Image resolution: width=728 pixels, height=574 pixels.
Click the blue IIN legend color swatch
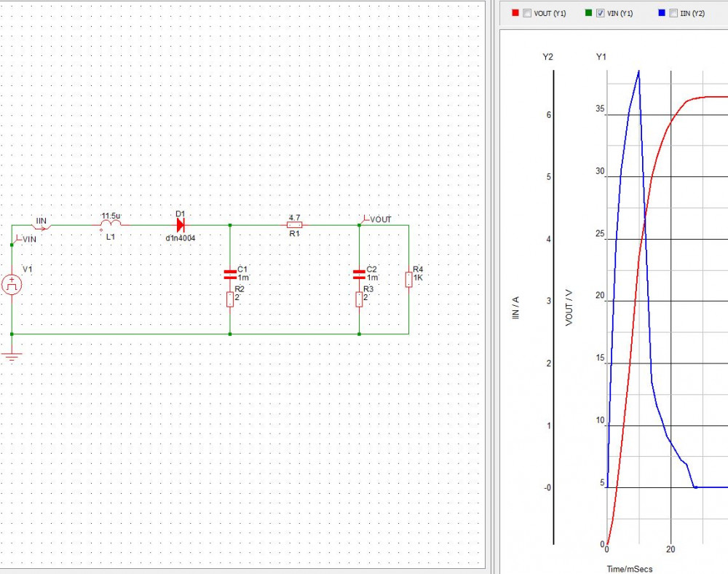click(x=662, y=13)
